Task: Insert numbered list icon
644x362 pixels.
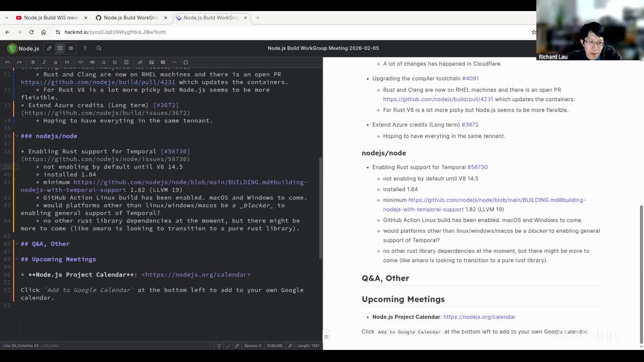Action: (115, 62)
